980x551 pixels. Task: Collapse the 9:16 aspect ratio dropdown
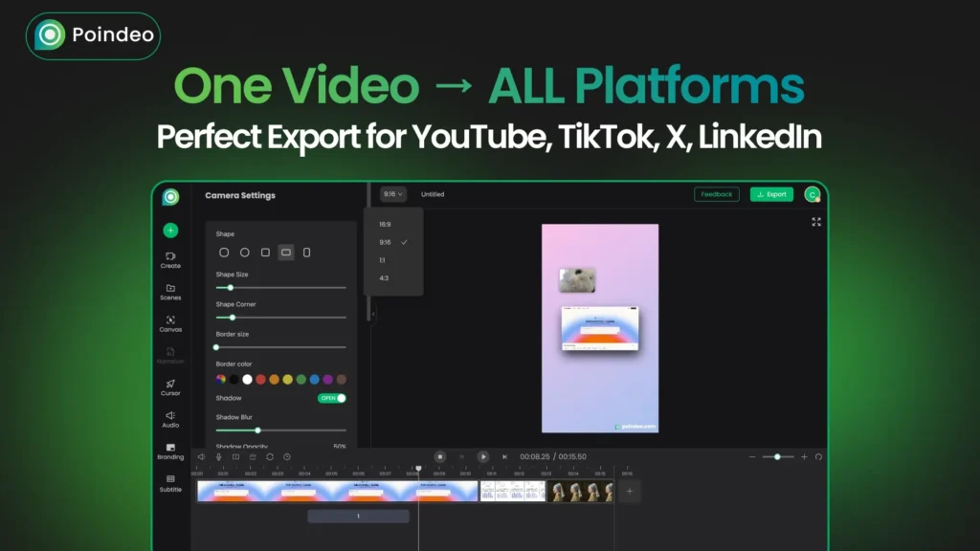click(x=392, y=194)
